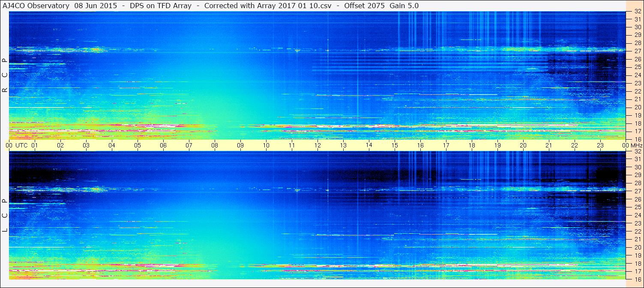Image resolution: width=644 pixels, height=288 pixels.
Task: Click the 21 hour time marker
Action: [x=549, y=145]
